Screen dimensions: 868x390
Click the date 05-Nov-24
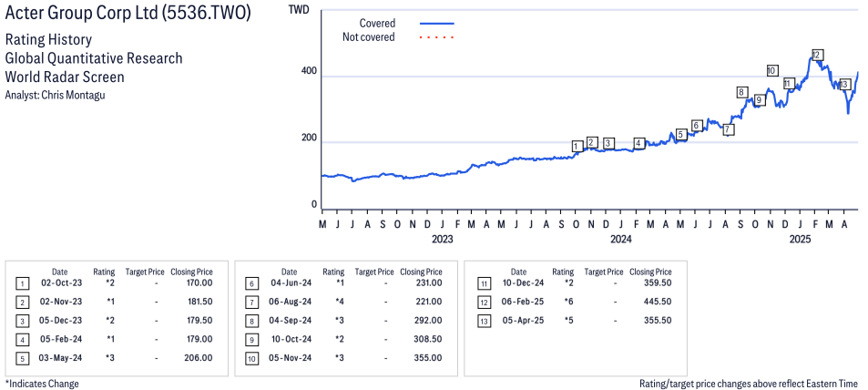(291, 358)
